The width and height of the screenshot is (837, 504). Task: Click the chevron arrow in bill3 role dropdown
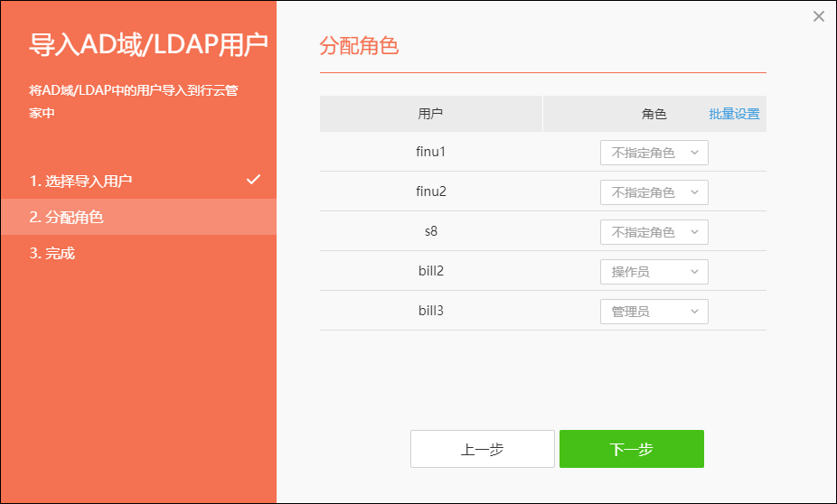[694, 312]
